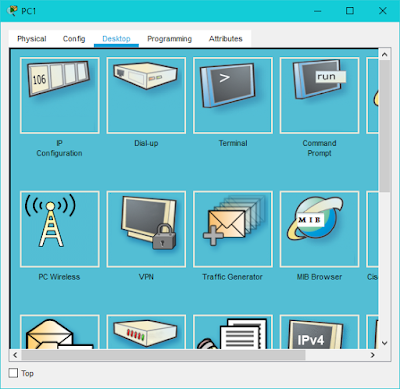Enable the Top checkbox

[13, 373]
